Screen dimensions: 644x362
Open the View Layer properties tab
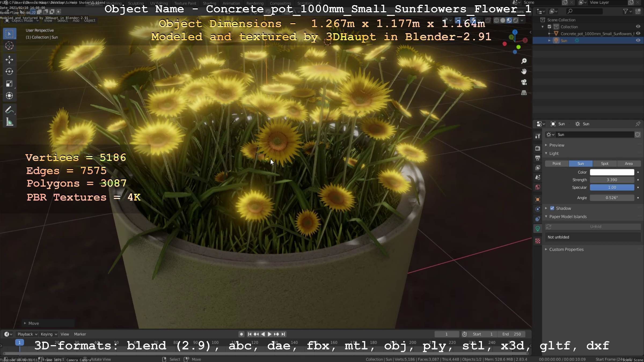pyautogui.click(x=537, y=168)
